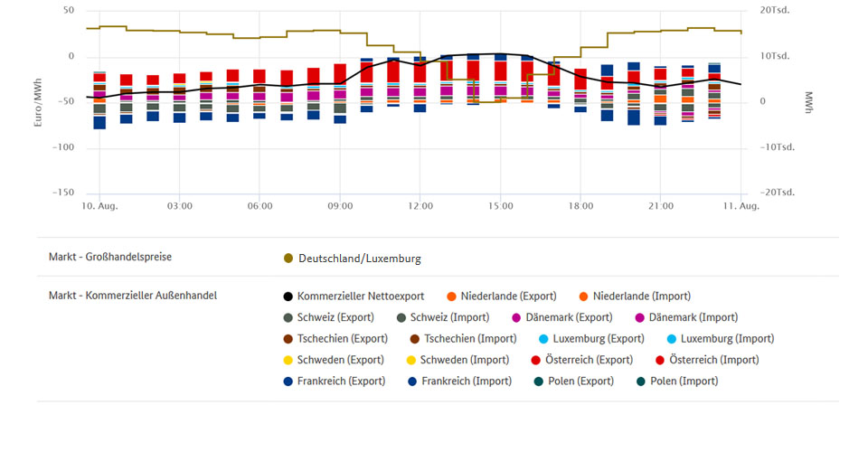Click Markt - Kommerzieller Außenhandel heading
This screenshot has width=868, height=452.
[133, 296]
